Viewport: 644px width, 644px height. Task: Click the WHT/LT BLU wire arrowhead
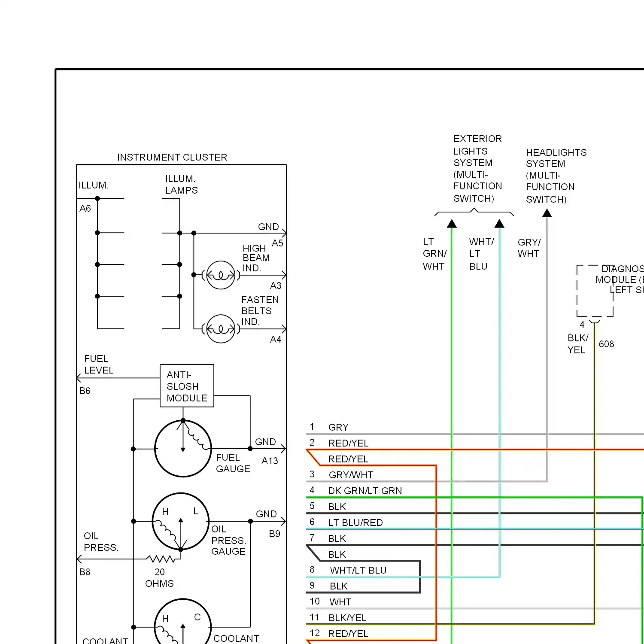pos(499,223)
